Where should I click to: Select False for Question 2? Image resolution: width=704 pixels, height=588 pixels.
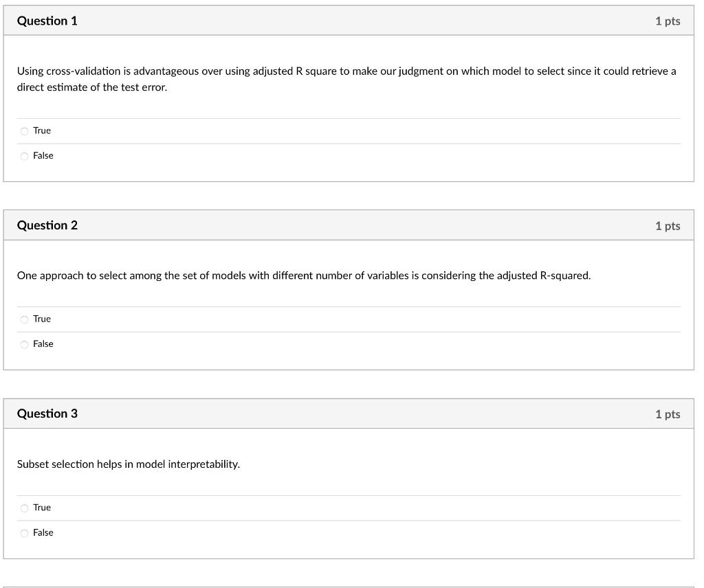coord(24,344)
